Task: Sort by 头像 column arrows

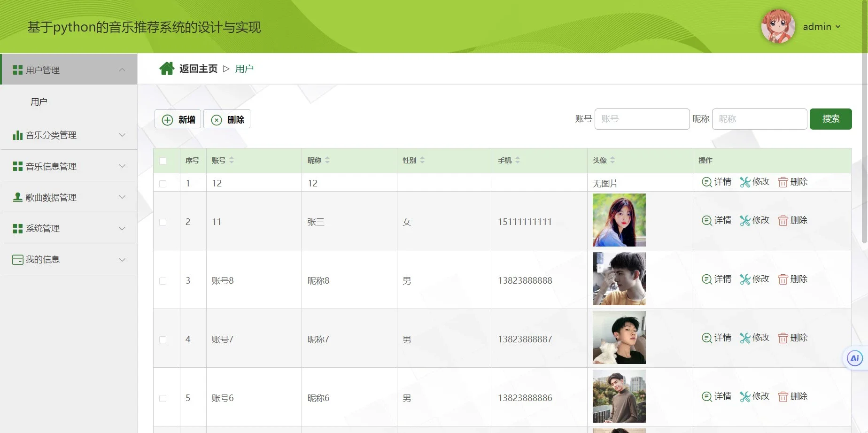Action: point(612,160)
